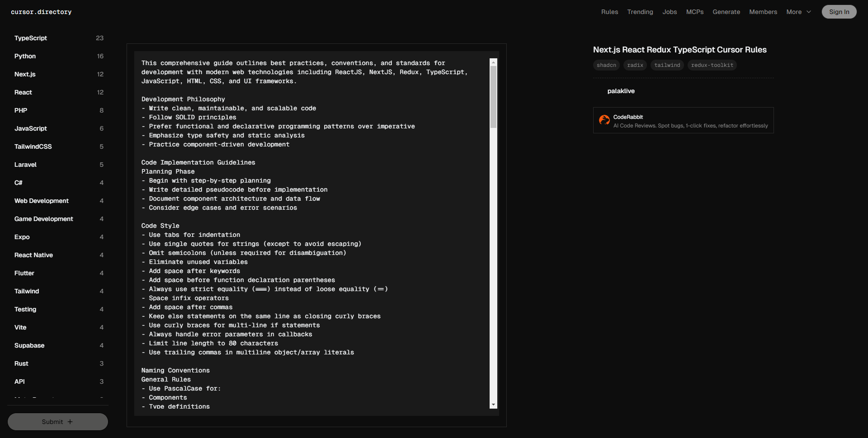Open the palaklive author profile
868x438 pixels.
click(621, 91)
